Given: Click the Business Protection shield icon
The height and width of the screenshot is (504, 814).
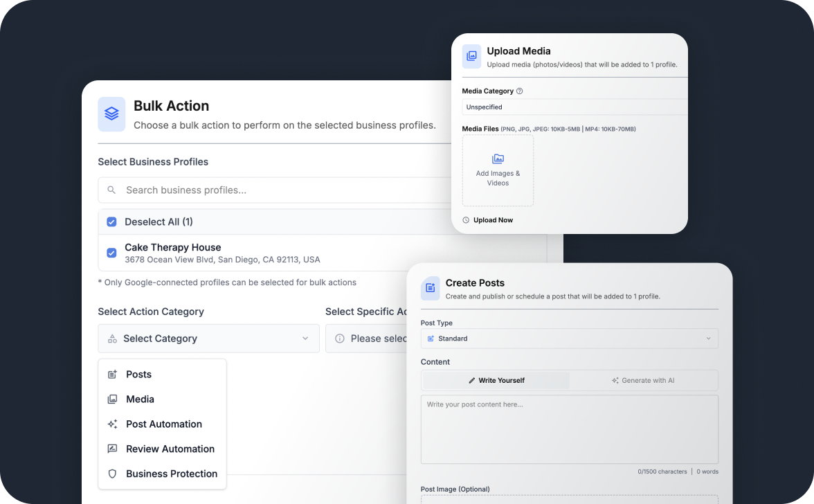Looking at the screenshot, I should tap(112, 474).
